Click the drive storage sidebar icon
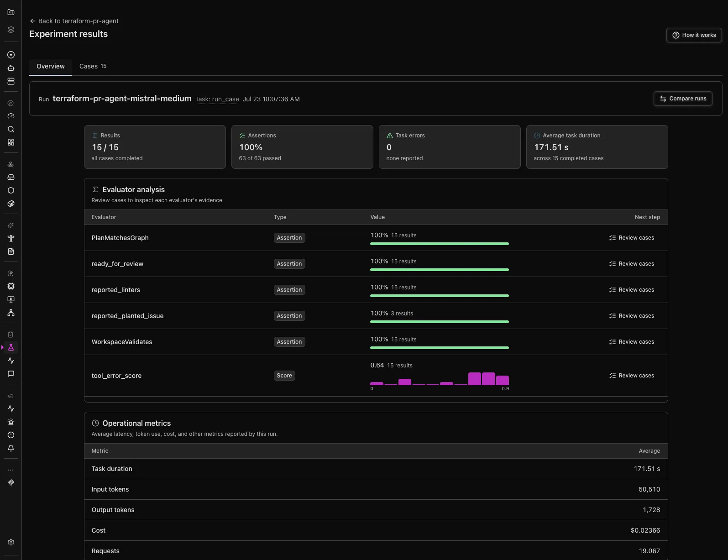 [11, 177]
